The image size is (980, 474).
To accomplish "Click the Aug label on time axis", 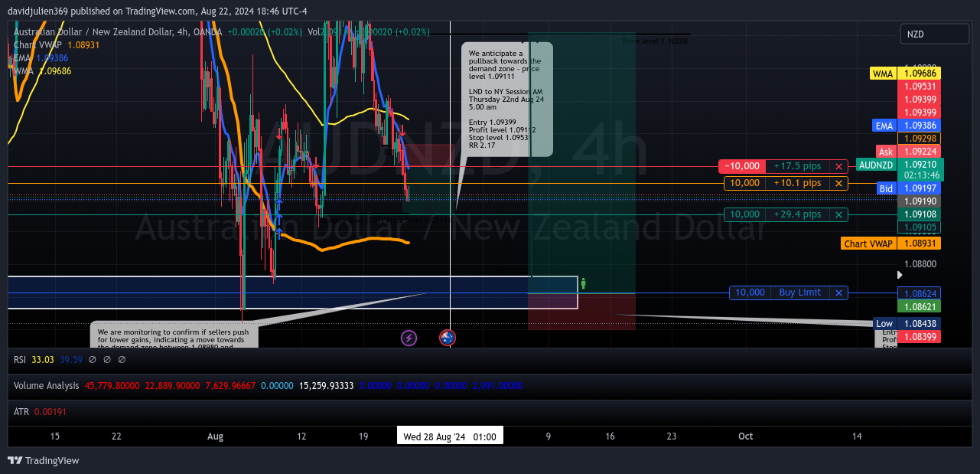I will click(215, 436).
